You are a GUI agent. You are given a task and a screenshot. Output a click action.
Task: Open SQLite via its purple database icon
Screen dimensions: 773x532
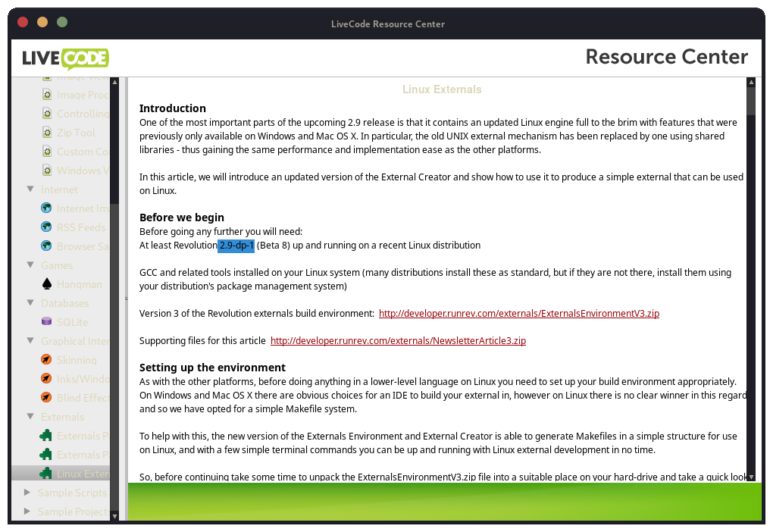[46, 321]
